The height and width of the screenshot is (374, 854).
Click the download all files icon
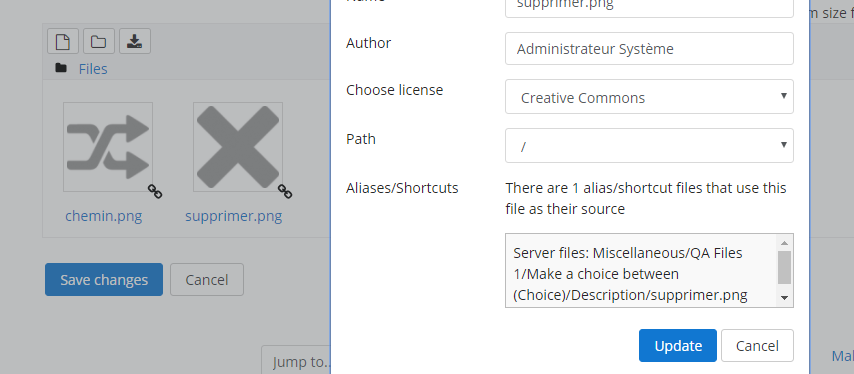pos(135,41)
